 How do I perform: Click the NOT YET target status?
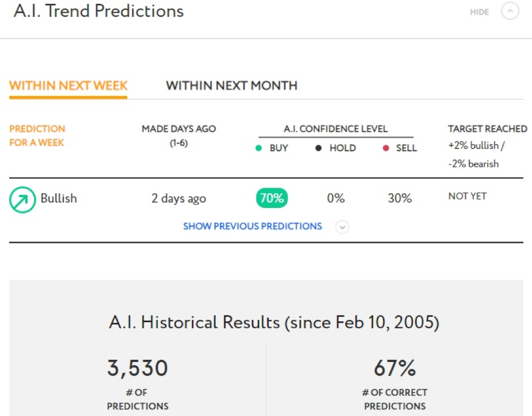pyautogui.click(x=468, y=196)
